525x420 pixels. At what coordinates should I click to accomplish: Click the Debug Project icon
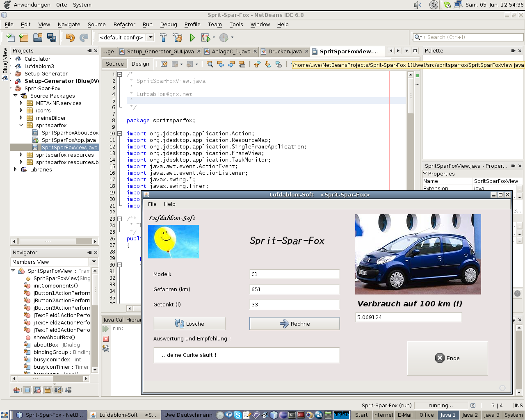(x=205, y=37)
